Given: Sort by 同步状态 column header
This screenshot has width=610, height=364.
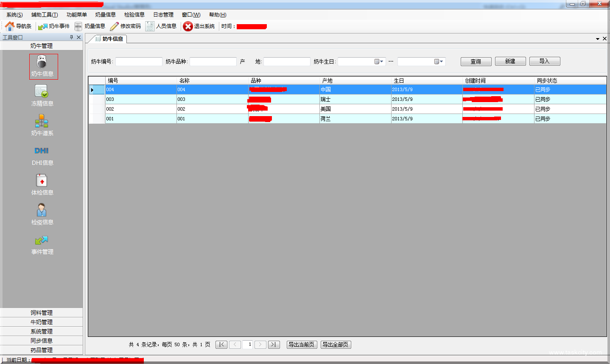Looking at the screenshot, I should [570, 81].
